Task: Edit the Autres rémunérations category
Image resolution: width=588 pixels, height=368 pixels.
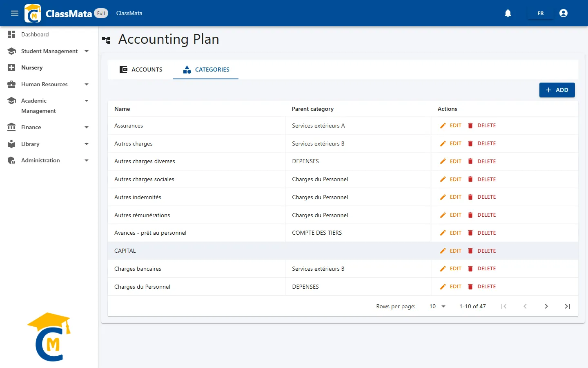Action: coord(451,215)
